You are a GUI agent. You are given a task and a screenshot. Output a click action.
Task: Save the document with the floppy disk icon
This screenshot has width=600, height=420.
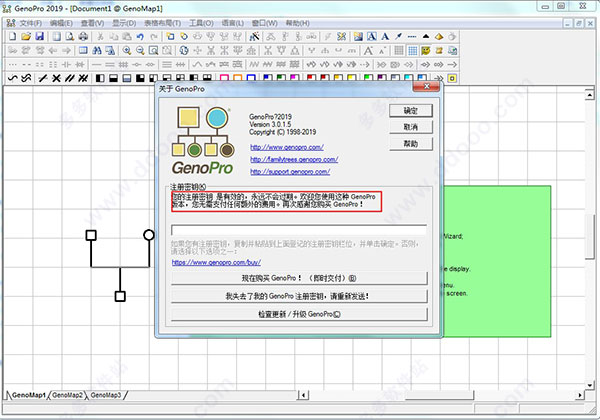pos(39,37)
